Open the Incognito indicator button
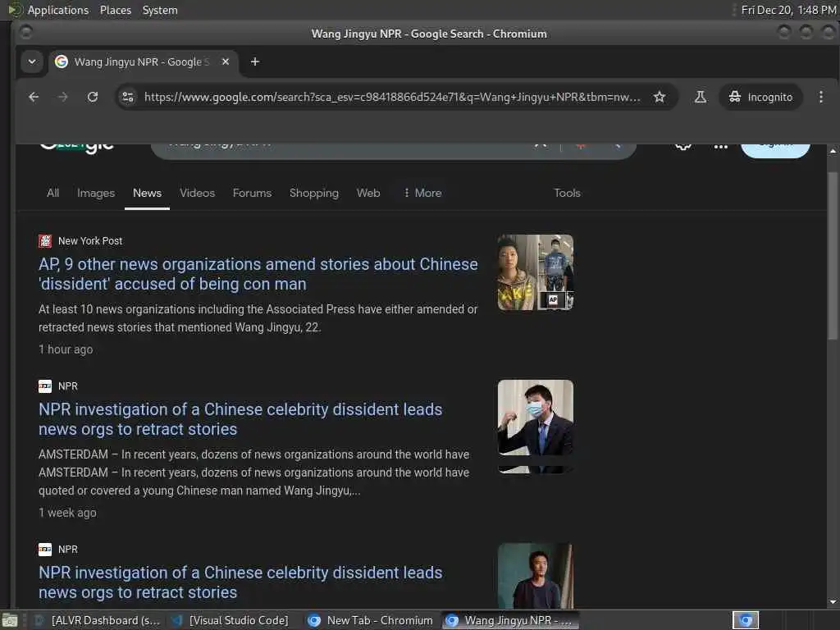Viewport: 840px width, 630px height. pos(760,97)
